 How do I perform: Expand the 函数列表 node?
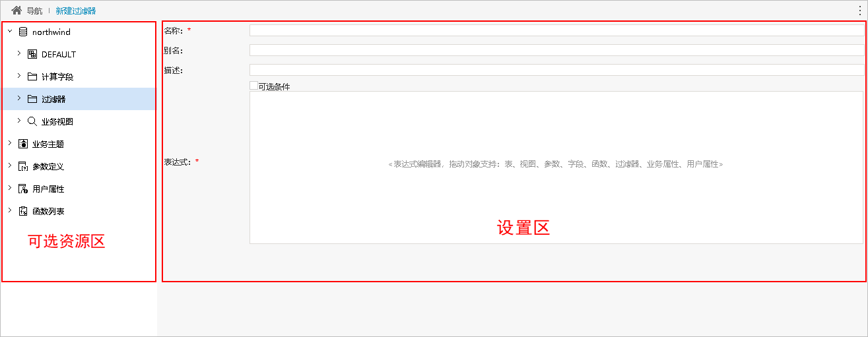[x=9, y=210]
